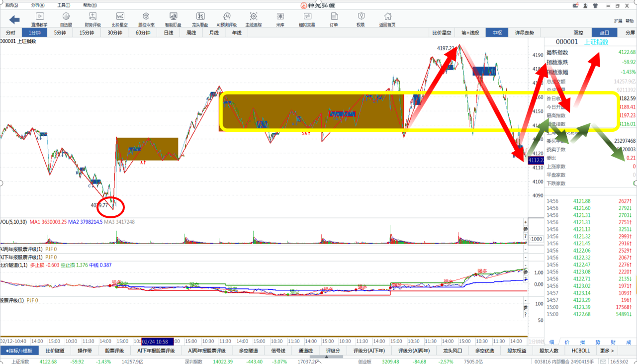The image size is (637, 364).
Task: Open the 米库 icon in toolbar
Action: point(280,19)
